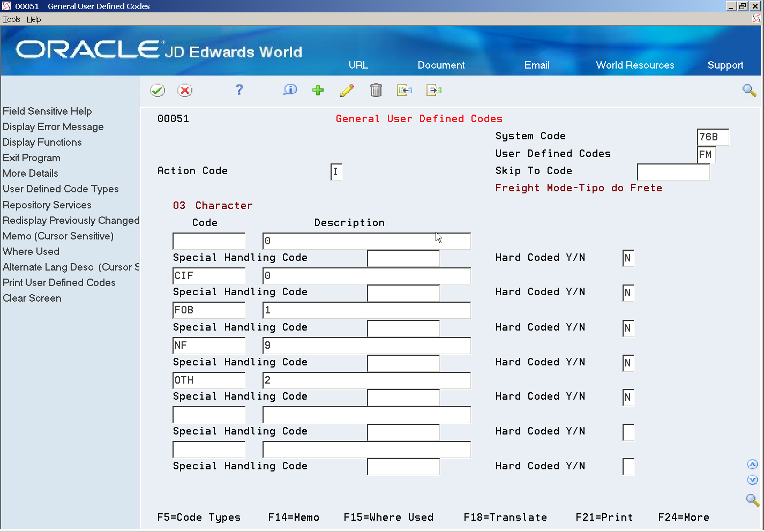Click the F24=More function key
Image resolution: width=764 pixels, height=532 pixels.
point(684,517)
